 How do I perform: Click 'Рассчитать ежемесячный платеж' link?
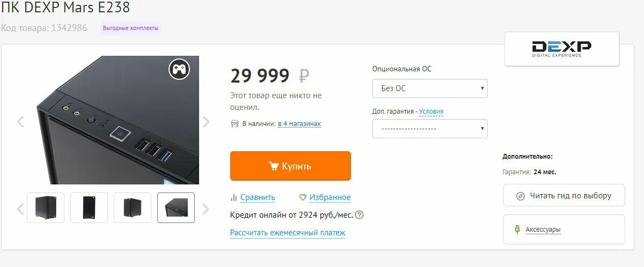(x=288, y=233)
